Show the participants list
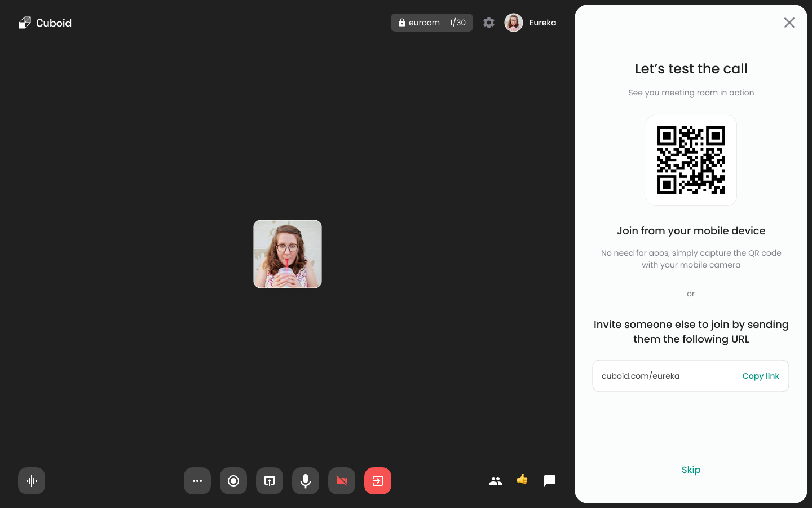The height and width of the screenshot is (508, 812). tap(496, 481)
